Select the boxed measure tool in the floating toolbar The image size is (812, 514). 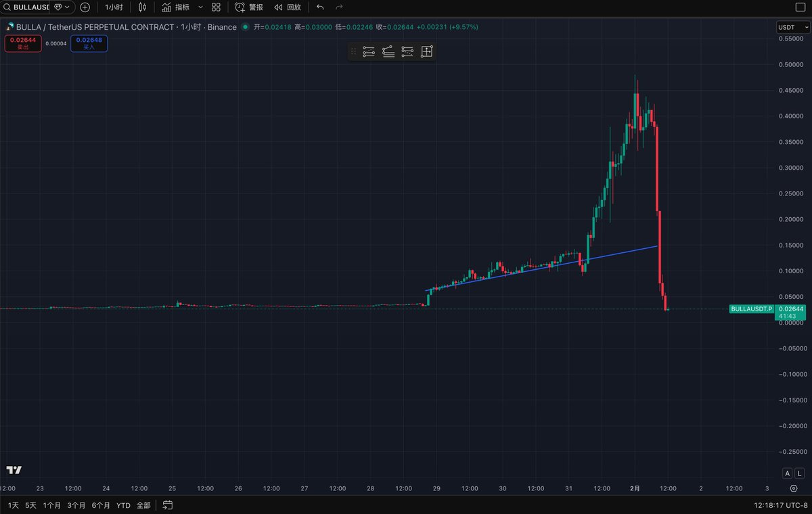(x=426, y=51)
